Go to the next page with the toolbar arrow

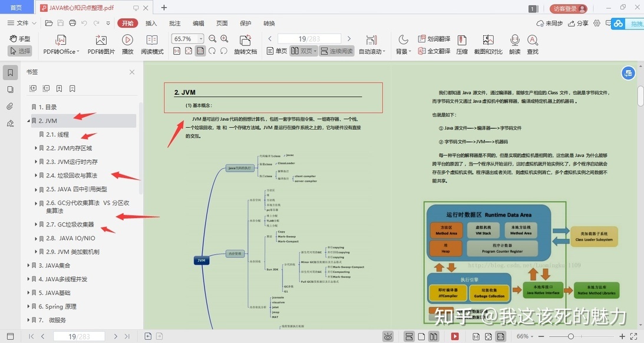coord(349,39)
